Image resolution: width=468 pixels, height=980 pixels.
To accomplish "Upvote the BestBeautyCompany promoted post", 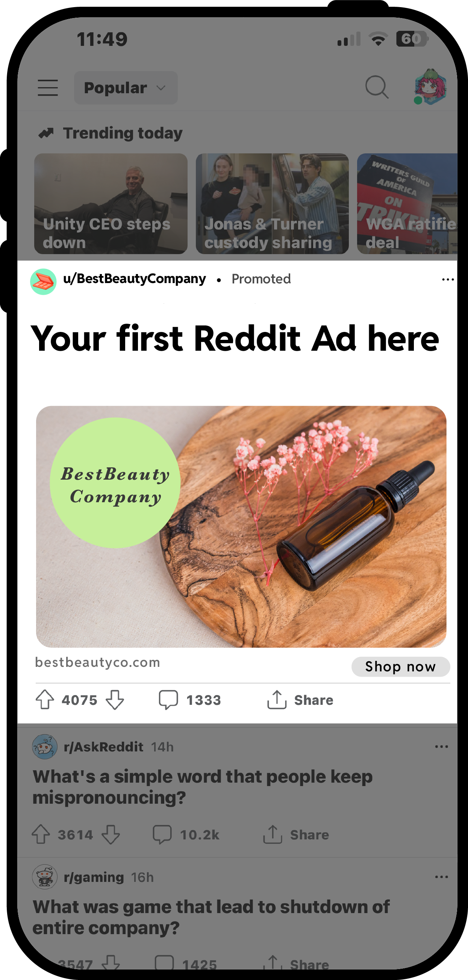I will click(45, 700).
